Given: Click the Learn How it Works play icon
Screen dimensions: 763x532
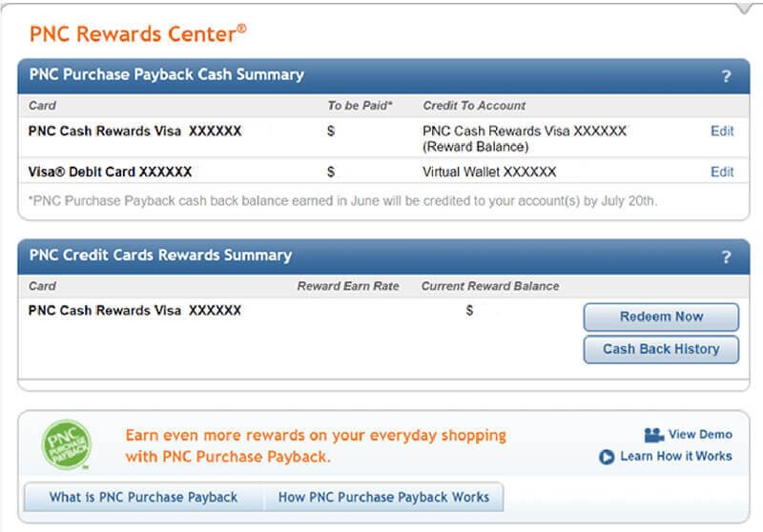Looking at the screenshot, I should (x=607, y=457).
